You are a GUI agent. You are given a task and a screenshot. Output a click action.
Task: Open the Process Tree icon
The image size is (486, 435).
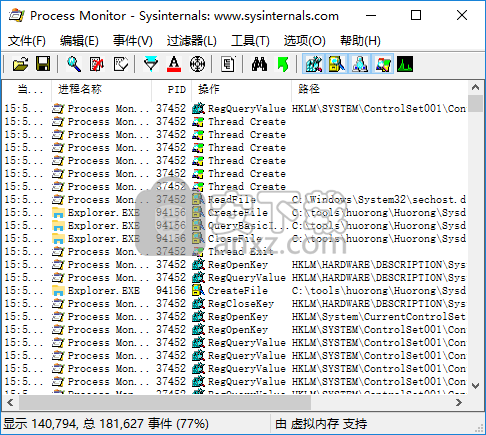[x=228, y=64]
